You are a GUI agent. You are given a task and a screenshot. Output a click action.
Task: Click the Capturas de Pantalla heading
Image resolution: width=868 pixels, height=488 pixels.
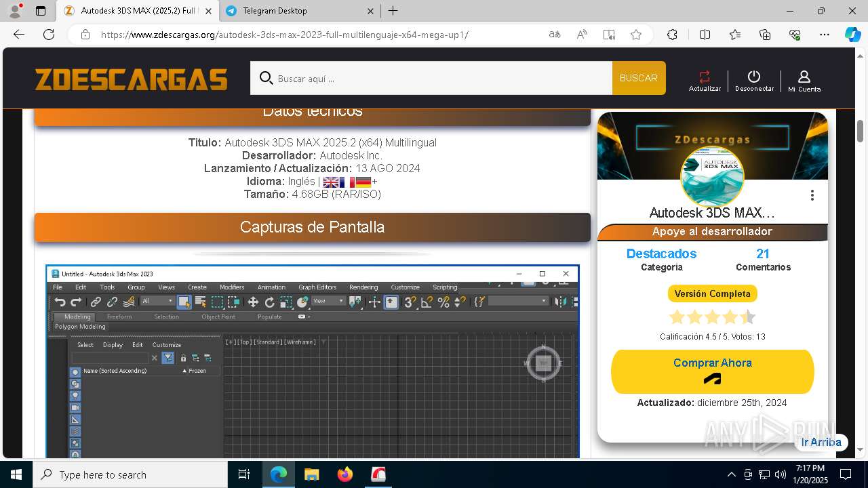pyautogui.click(x=312, y=227)
